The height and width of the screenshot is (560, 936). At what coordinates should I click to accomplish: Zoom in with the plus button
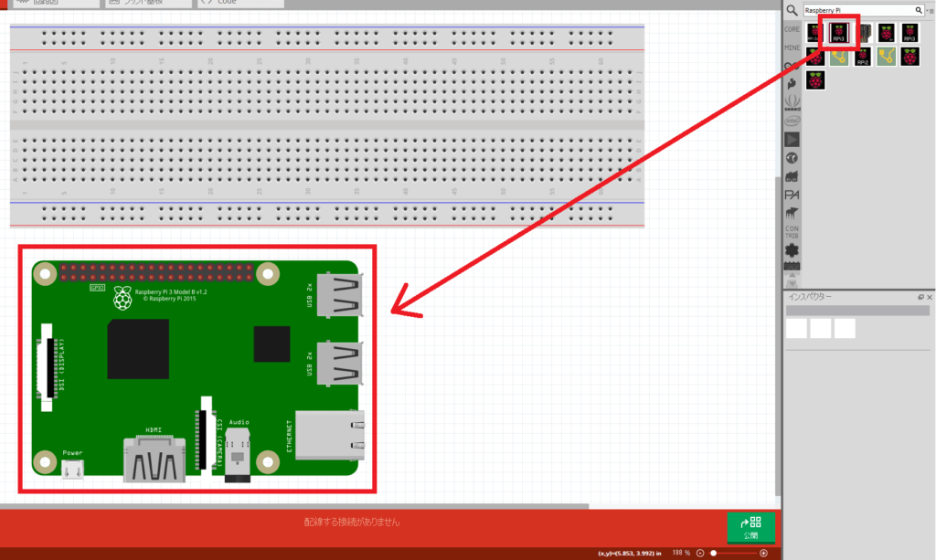click(x=763, y=553)
